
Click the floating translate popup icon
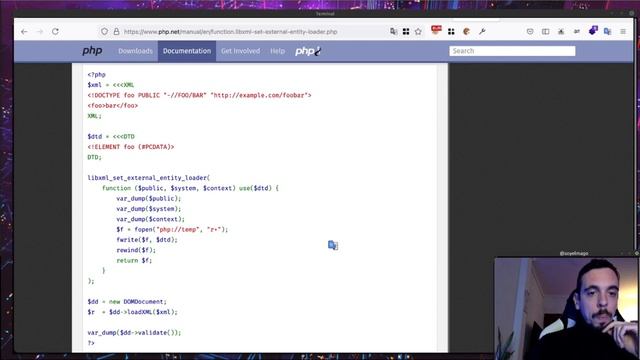click(x=333, y=245)
